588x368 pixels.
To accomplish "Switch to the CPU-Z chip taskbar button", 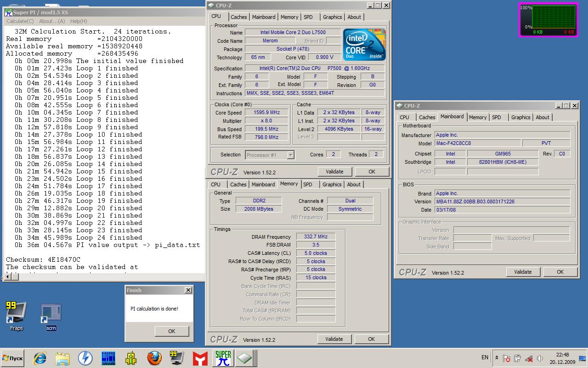I will pyautogui.click(x=245, y=358).
